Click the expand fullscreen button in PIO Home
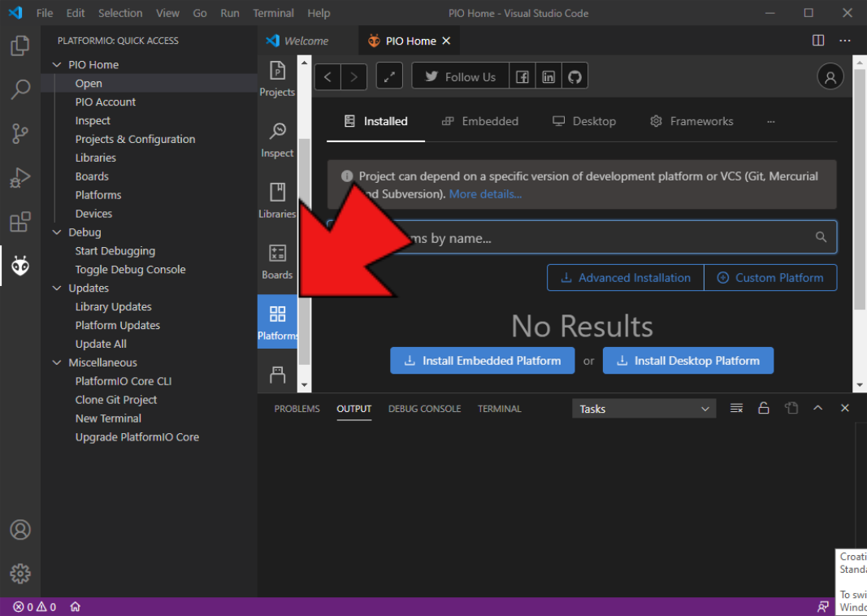Screen dimensions: 867x616 click(390, 77)
